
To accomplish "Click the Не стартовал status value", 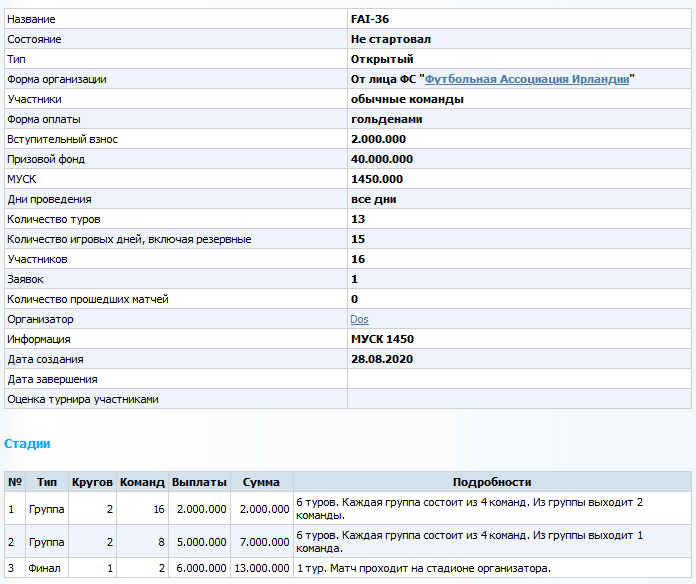I will click(391, 39).
